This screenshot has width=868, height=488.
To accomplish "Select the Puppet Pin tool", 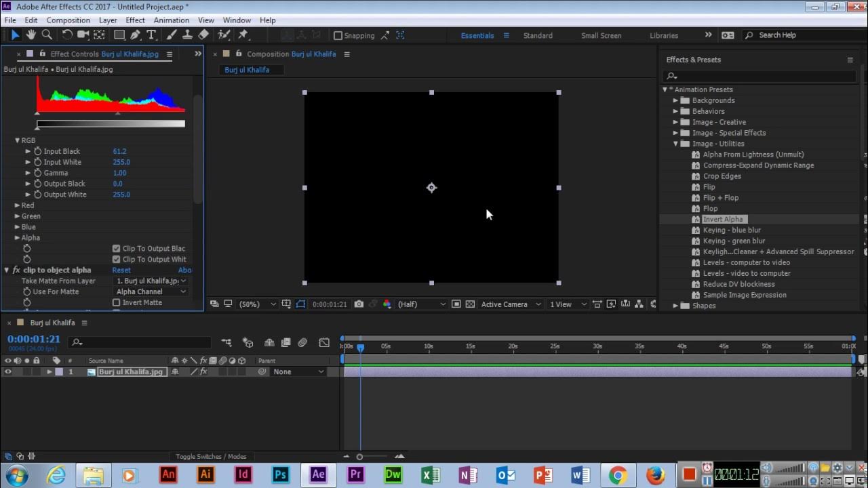I will point(243,35).
